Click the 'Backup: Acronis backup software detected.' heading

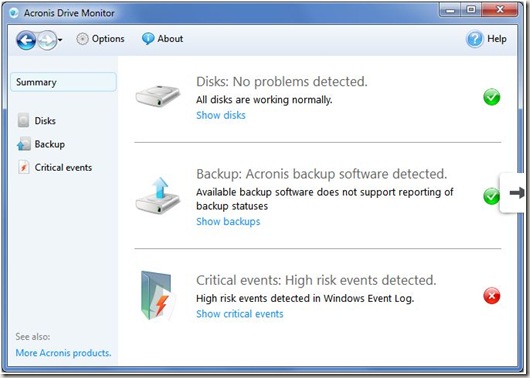(321, 174)
